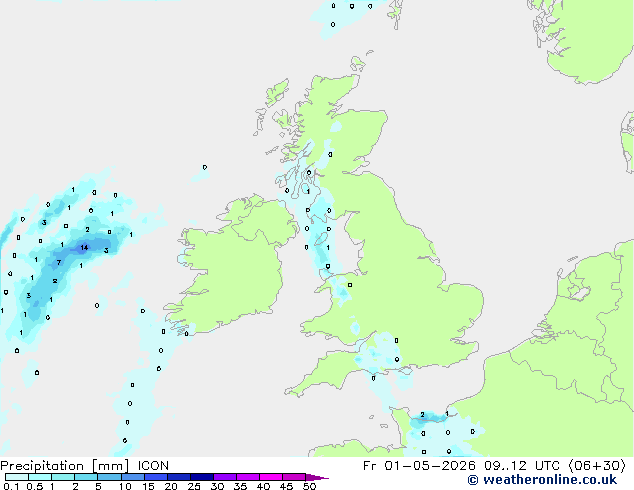Click the legend scale label '0.1'
634x490 pixels.
(x=11, y=486)
